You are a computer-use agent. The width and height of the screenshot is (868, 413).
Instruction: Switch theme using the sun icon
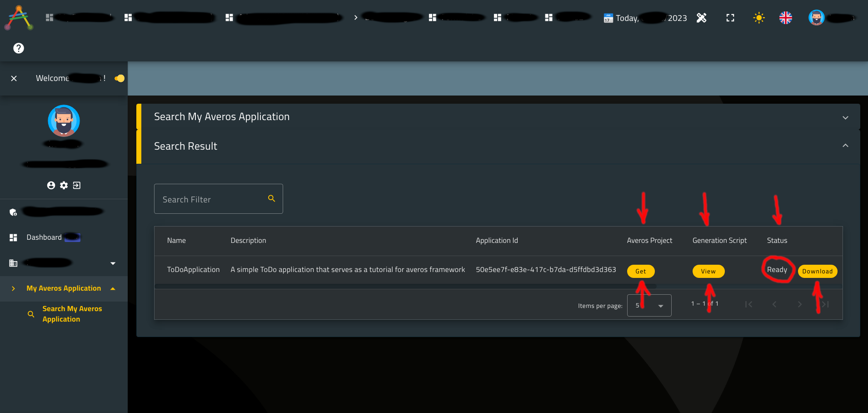pyautogui.click(x=759, y=18)
